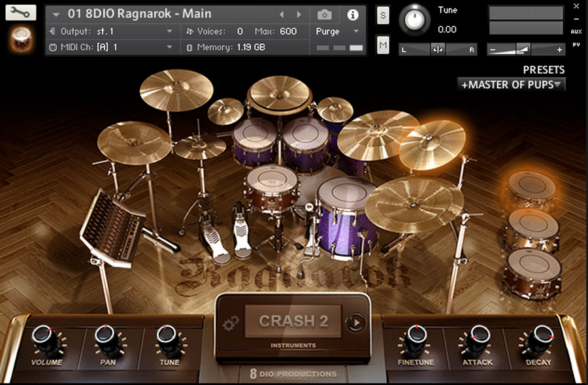The height and width of the screenshot is (385, 588).
Task: Select the center stacked ride cymbal
Action: click(280, 94)
